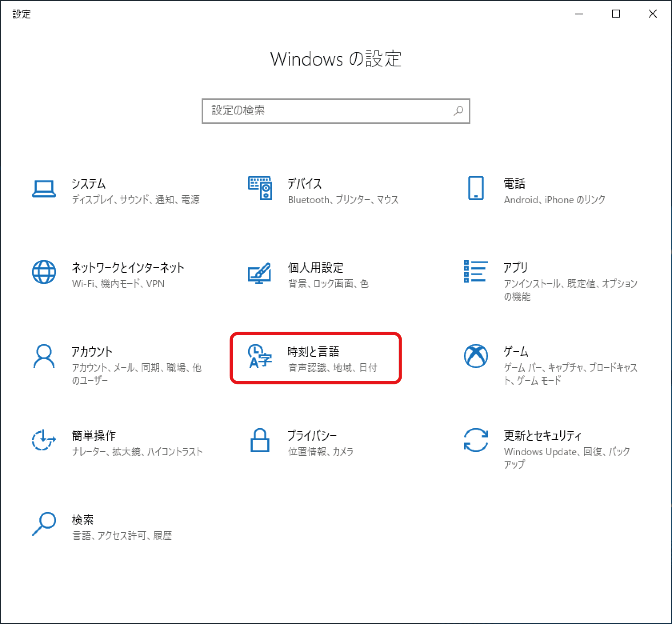Click the デバイス keyboard and speaker icon

pyautogui.click(x=260, y=188)
